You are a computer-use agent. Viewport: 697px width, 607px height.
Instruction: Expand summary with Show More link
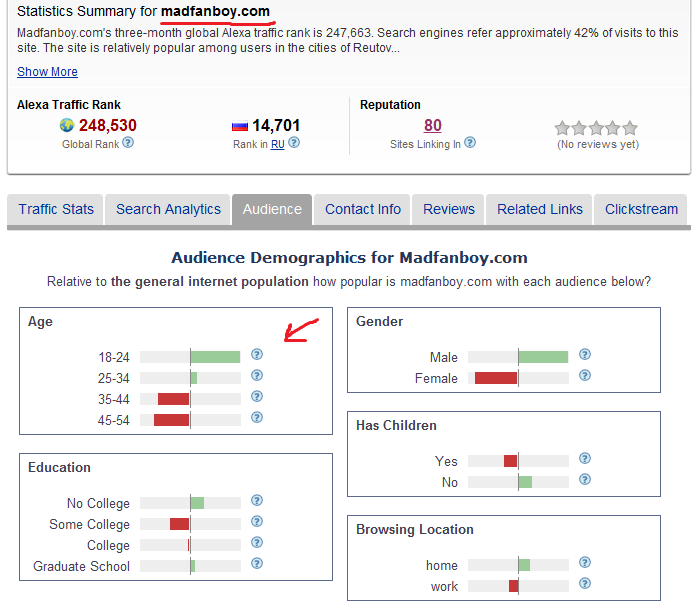point(47,72)
